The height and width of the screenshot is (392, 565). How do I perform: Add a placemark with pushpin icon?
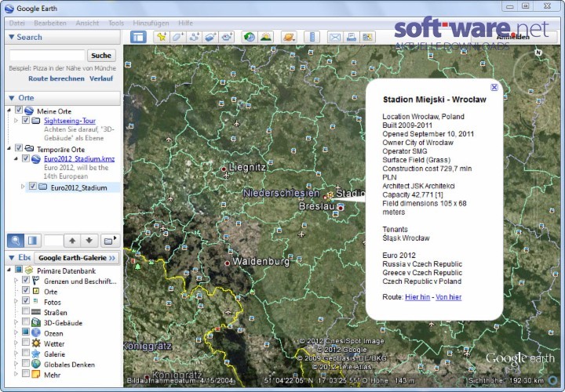point(161,37)
